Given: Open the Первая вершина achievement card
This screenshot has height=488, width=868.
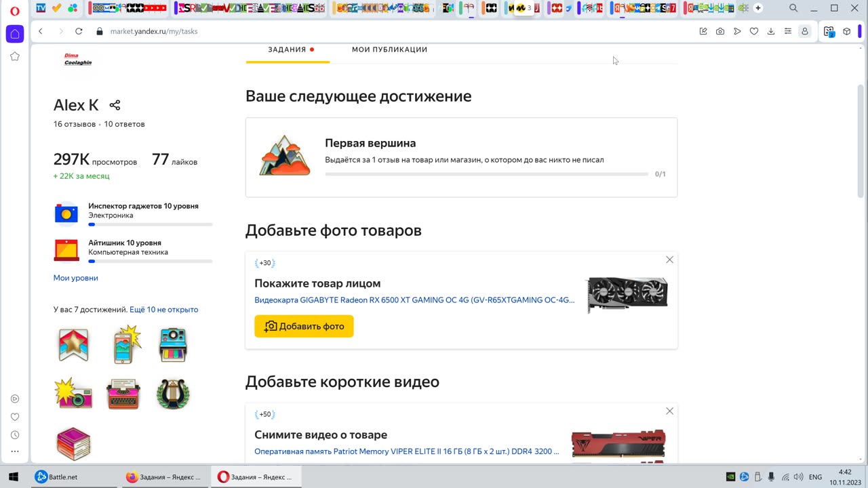Looking at the screenshot, I should point(461,157).
